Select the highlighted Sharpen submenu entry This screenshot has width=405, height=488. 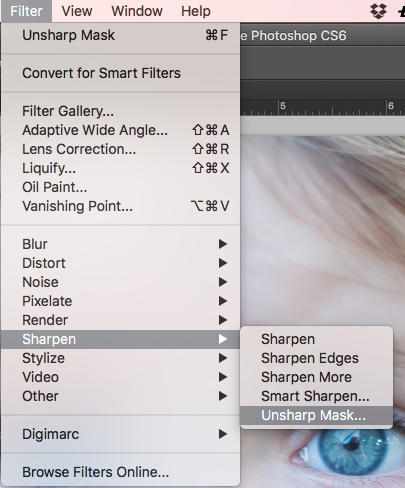(120, 339)
